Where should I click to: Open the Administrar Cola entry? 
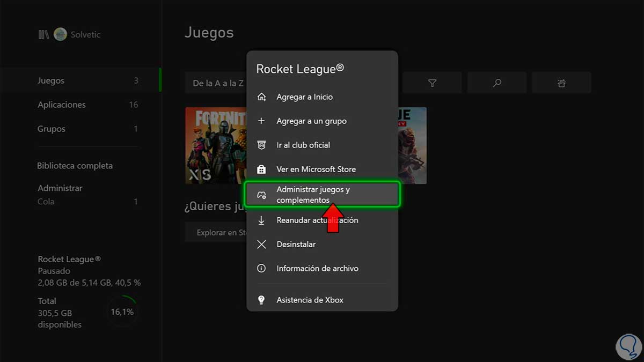pyautogui.click(x=87, y=195)
